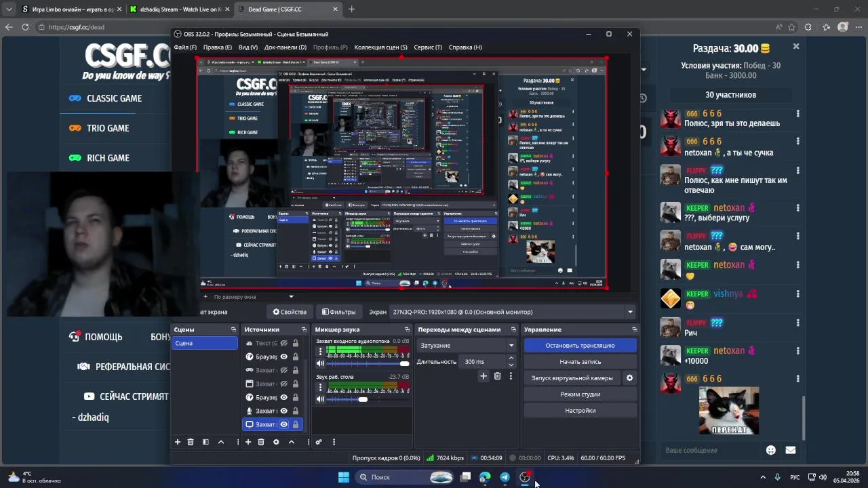Show the game capture source with gamepad icon
The width and height of the screenshot is (868, 488).
click(284, 370)
